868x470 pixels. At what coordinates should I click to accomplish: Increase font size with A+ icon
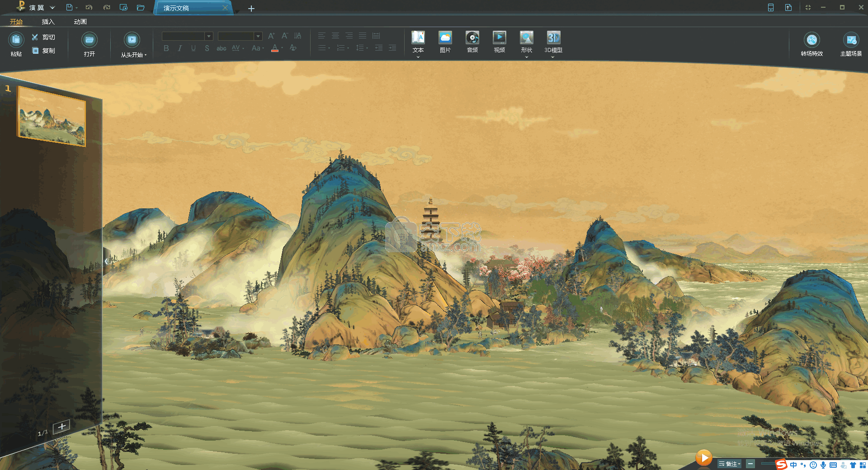point(271,36)
